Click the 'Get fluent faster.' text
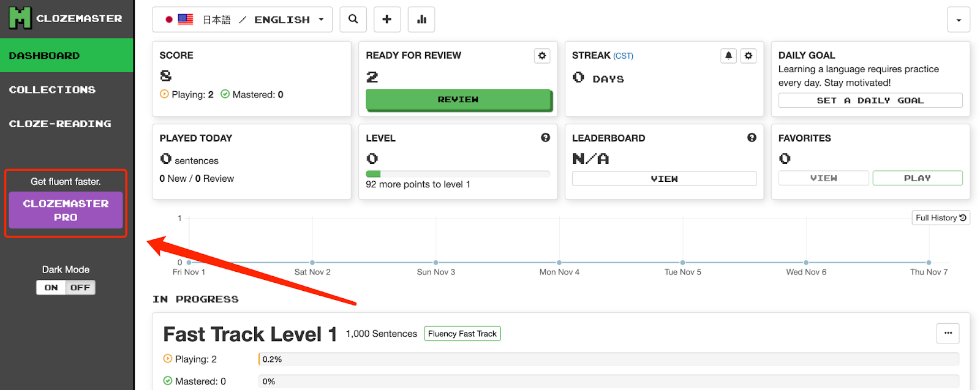The height and width of the screenshot is (390, 980). tap(66, 181)
